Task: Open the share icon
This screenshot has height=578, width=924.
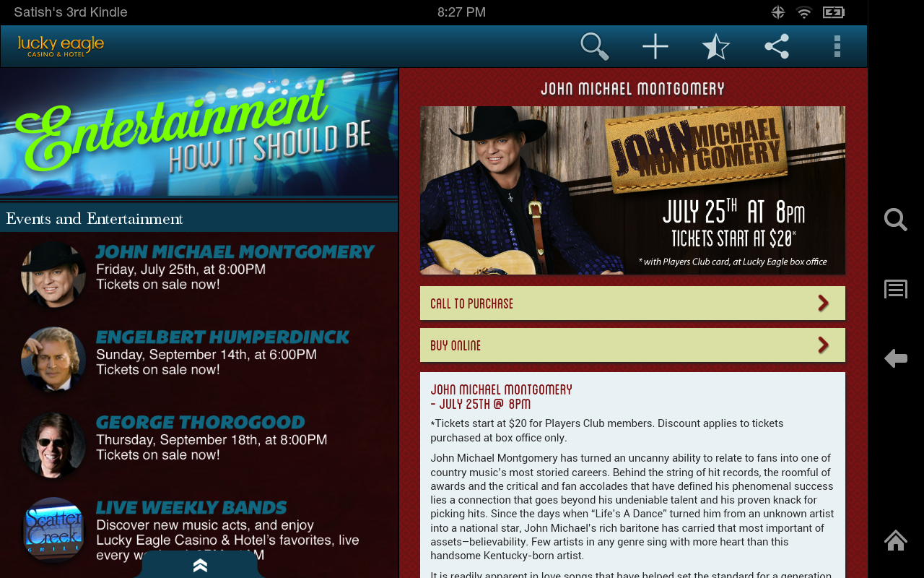Action: point(777,46)
